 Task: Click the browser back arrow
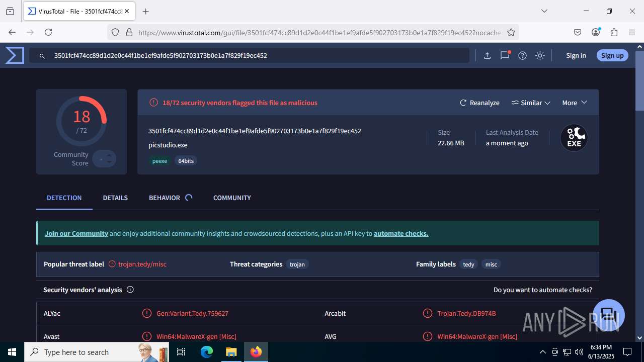(12, 32)
